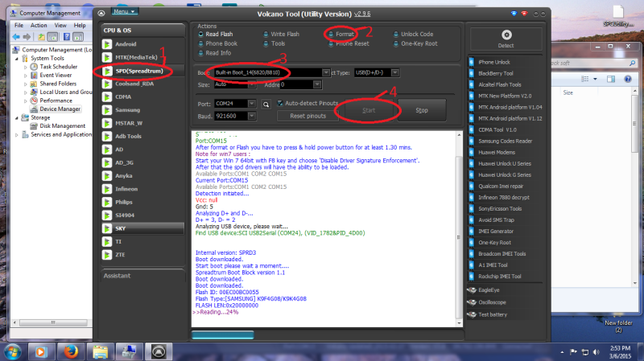The height and width of the screenshot is (361, 644).
Task: Select the Read Info action
Action: (214, 53)
